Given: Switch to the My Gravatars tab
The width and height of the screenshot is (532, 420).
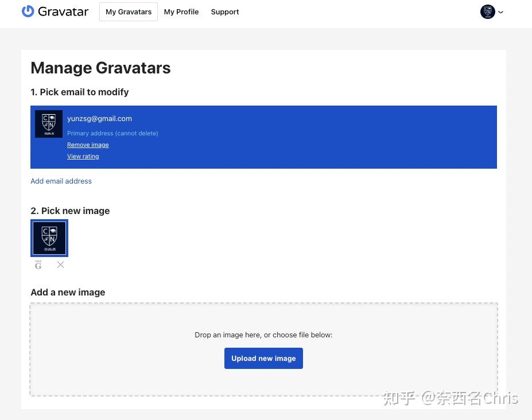Looking at the screenshot, I should click(x=128, y=11).
